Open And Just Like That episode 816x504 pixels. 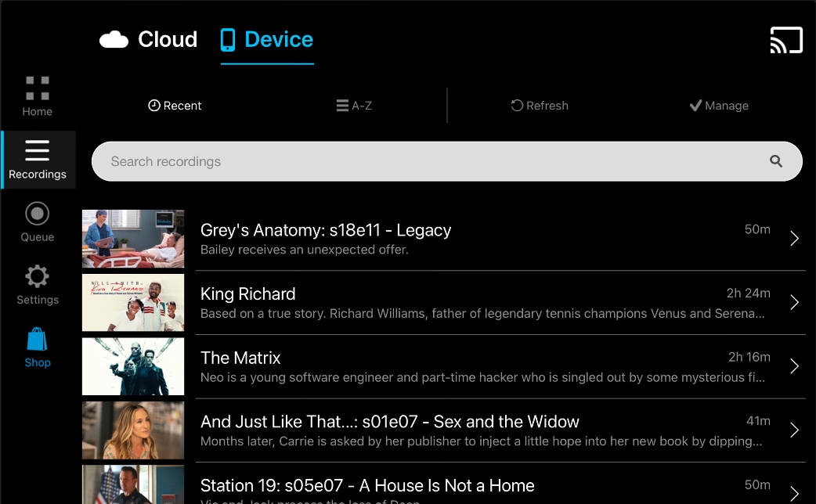coord(793,430)
